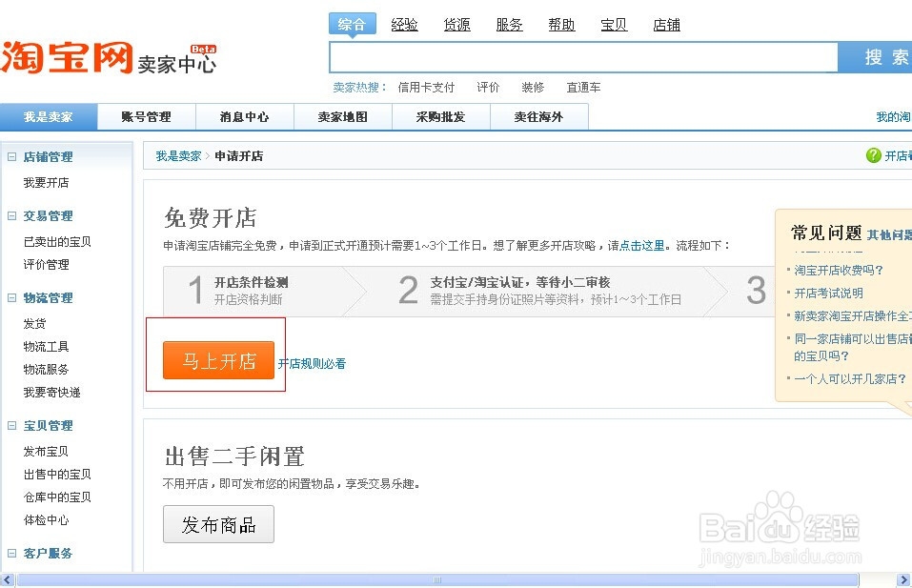This screenshot has width=912, height=588.
Task: Click hot search term 装修
Action: tap(533, 88)
